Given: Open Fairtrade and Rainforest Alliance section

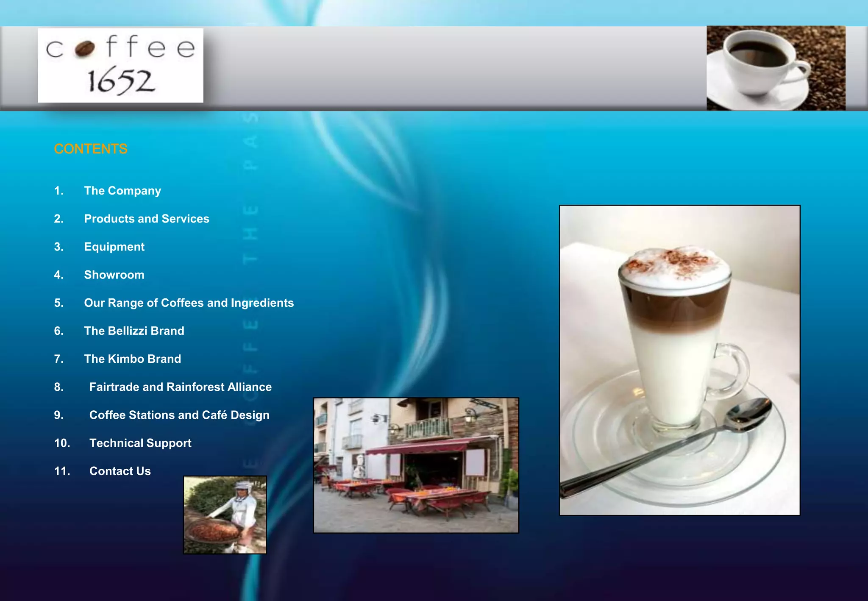Looking at the screenshot, I should pos(180,387).
